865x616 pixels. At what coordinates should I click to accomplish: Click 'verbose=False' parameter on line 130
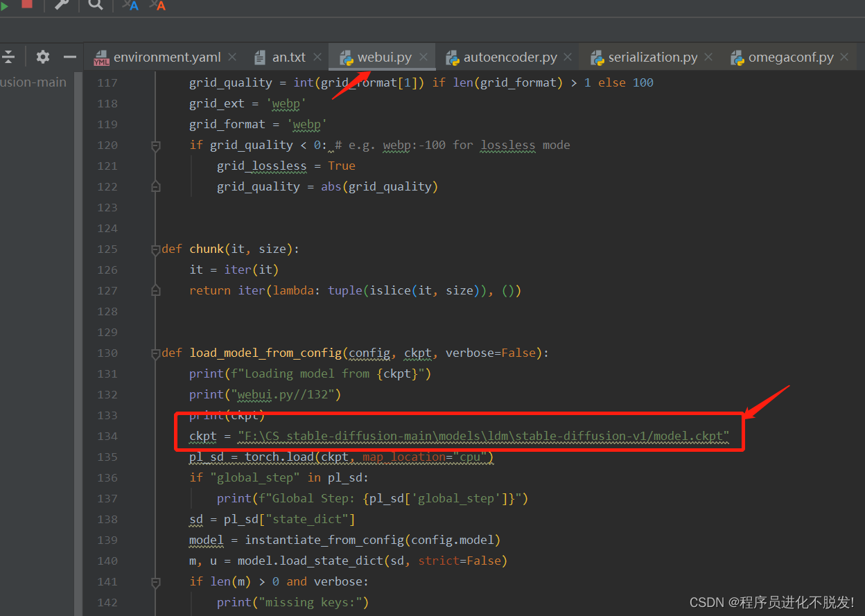click(x=490, y=353)
